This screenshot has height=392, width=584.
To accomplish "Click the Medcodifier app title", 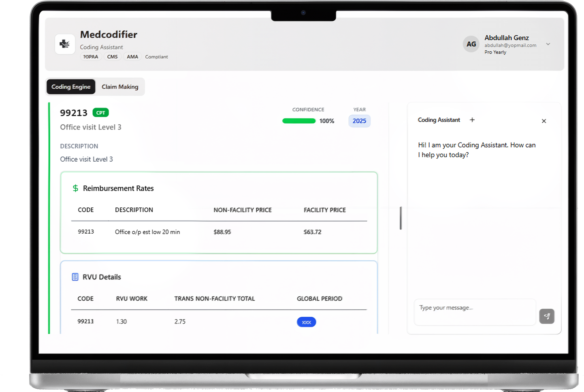I will pyautogui.click(x=109, y=34).
